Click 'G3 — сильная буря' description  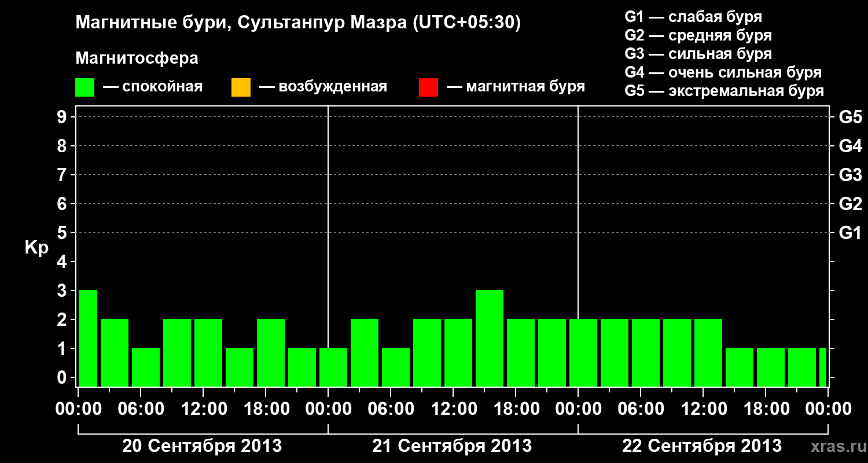coord(698,54)
